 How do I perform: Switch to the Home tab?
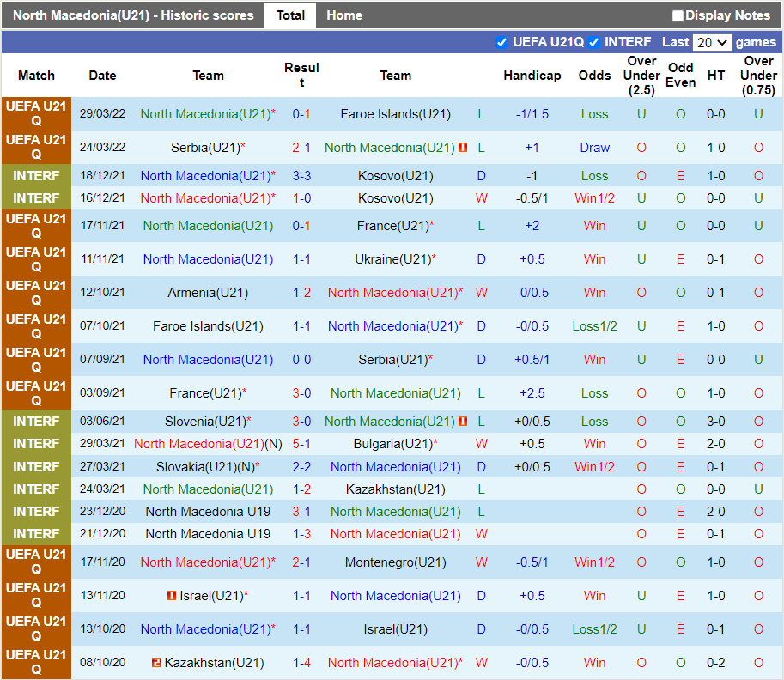click(x=344, y=15)
